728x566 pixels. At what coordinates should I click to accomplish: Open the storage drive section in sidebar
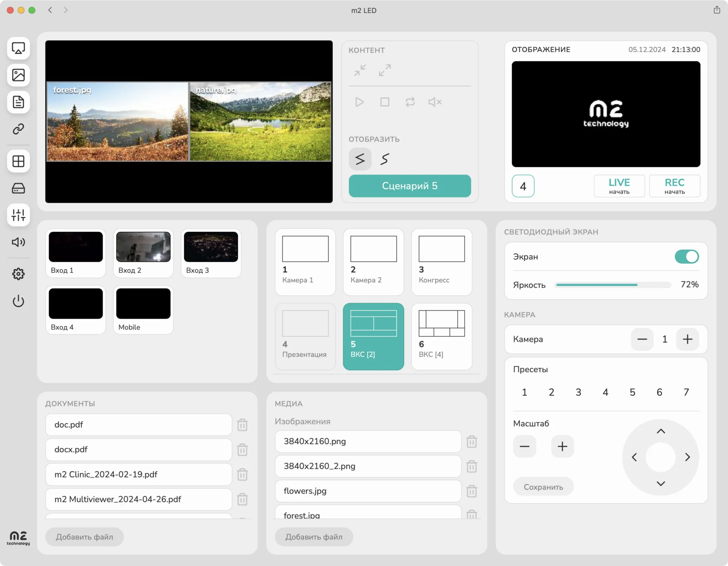coord(18,188)
